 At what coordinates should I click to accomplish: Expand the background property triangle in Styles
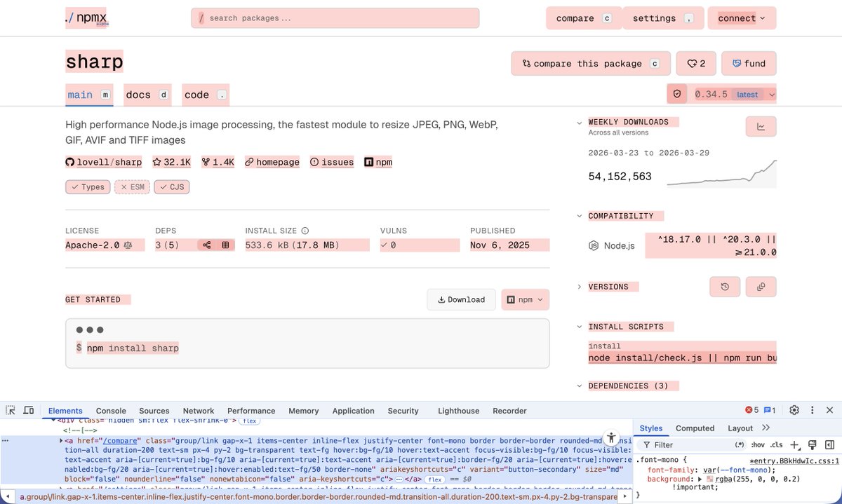(700, 479)
